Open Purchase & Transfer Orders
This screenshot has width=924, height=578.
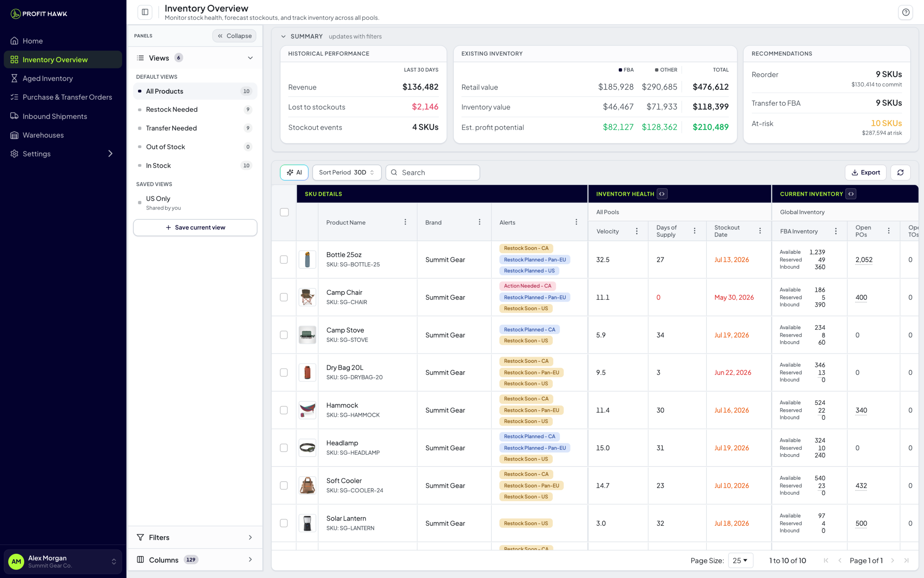point(63,97)
